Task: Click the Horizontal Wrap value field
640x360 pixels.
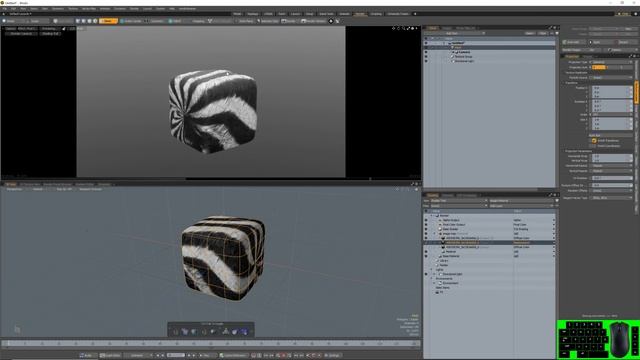Action: coord(612,156)
